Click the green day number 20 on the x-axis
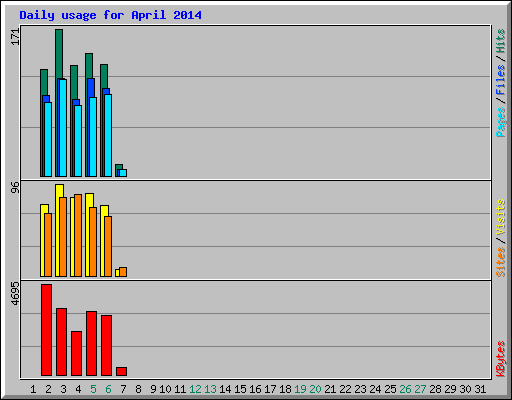 315,389
